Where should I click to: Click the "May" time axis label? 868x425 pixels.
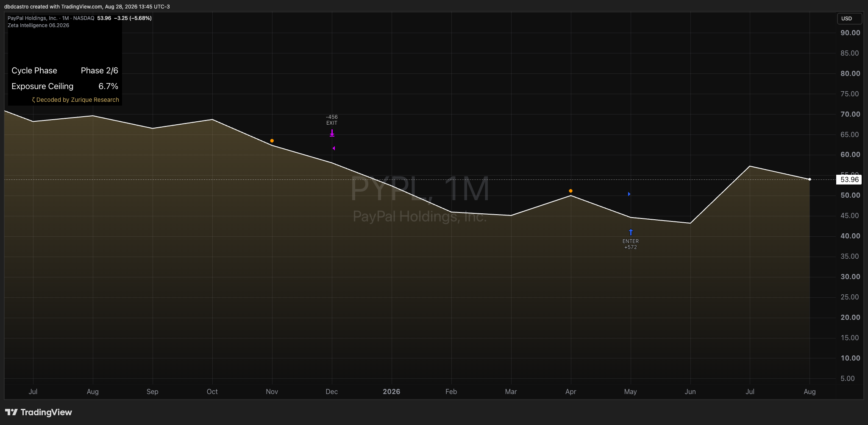click(x=630, y=391)
